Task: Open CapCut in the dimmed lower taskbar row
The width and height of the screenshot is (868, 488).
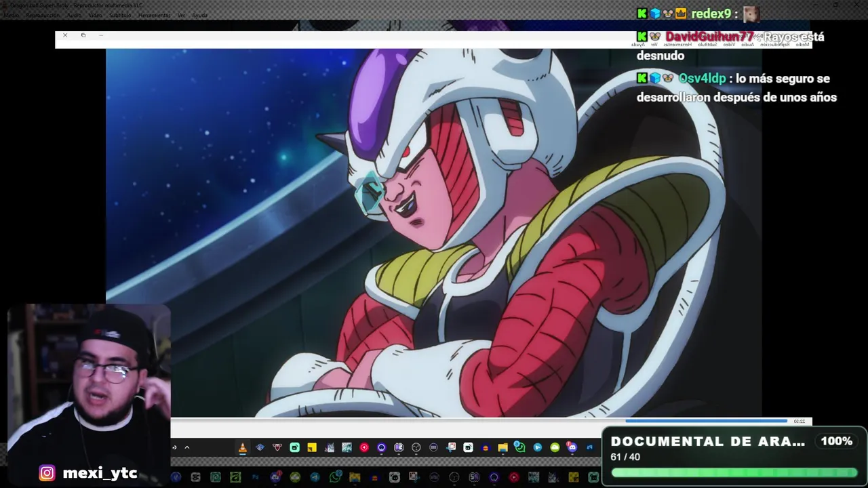Action: (196, 477)
